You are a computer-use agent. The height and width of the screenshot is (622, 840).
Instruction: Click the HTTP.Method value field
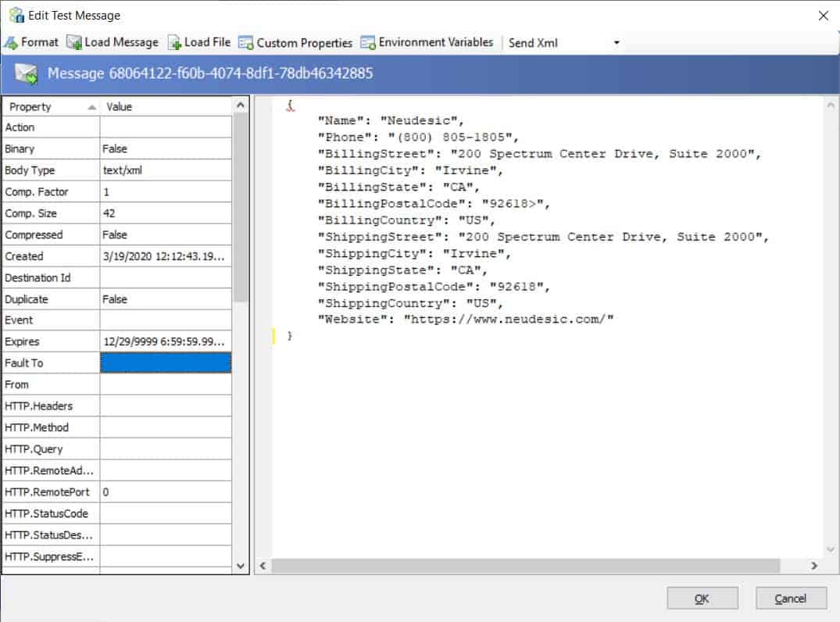(x=166, y=427)
